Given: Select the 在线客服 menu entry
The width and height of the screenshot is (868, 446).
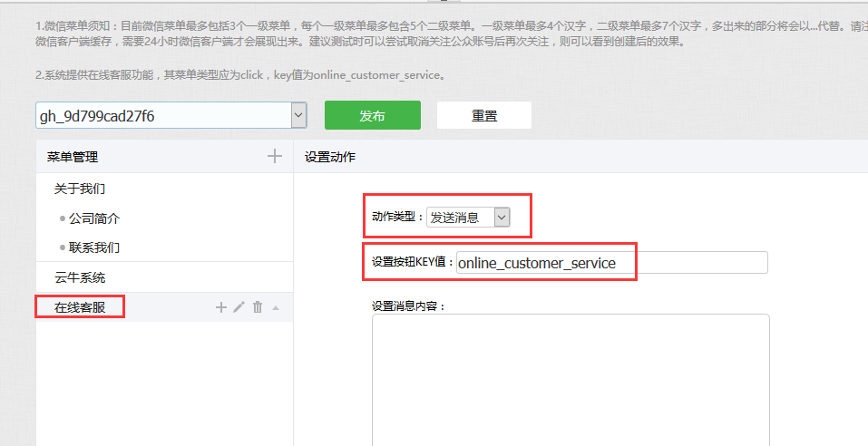Looking at the screenshot, I should pyautogui.click(x=80, y=307).
